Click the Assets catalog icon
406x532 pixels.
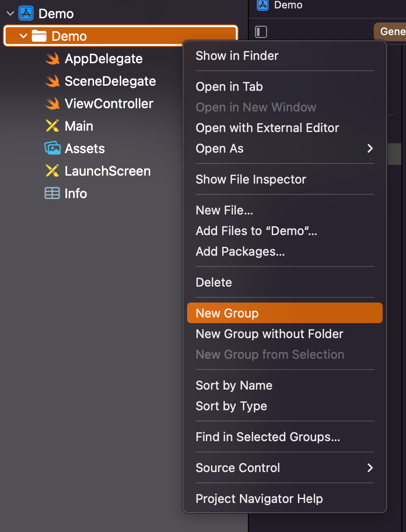52,148
